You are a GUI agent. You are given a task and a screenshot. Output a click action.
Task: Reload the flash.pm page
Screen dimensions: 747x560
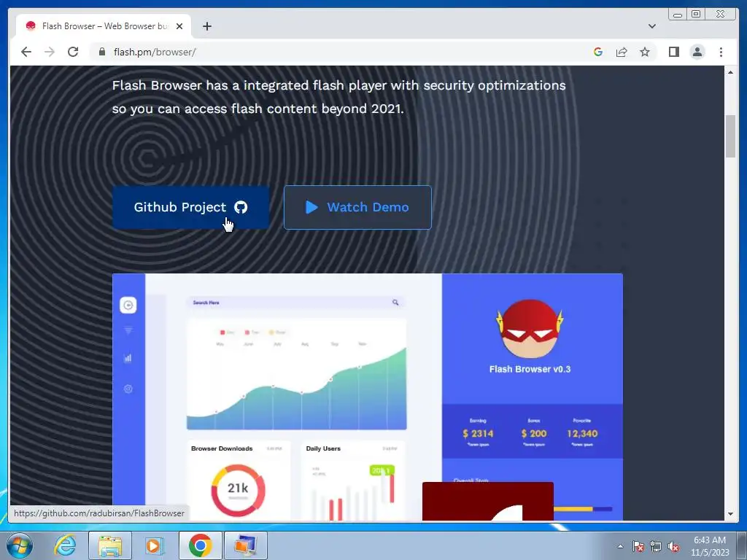tap(73, 52)
